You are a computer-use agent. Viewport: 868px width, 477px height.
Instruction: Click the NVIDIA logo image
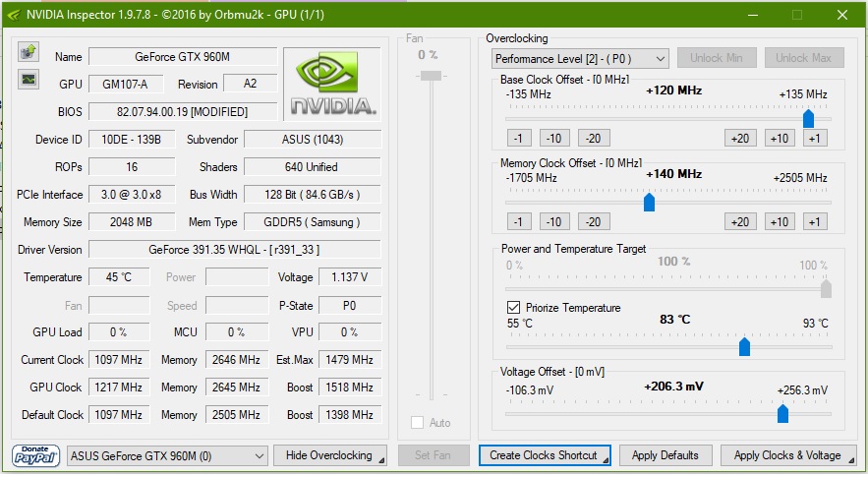coord(332,84)
